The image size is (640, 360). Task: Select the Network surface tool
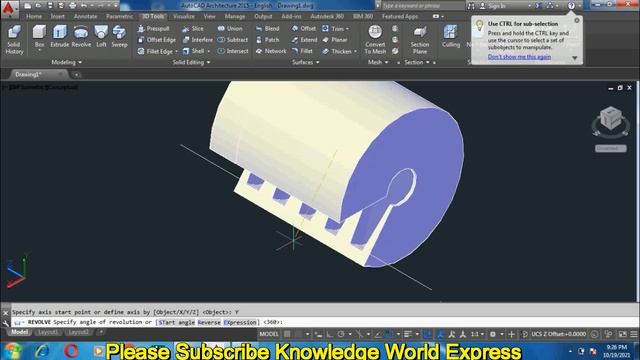click(271, 51)
